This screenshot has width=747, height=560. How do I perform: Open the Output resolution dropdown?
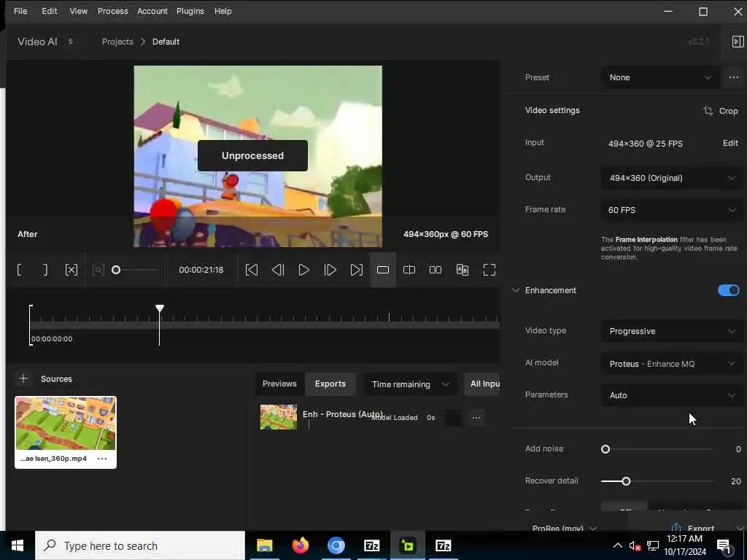672,178
